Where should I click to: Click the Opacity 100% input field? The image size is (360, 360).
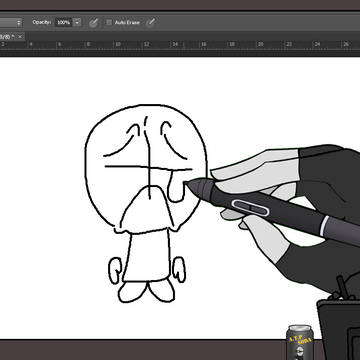[x=64, y=22]
